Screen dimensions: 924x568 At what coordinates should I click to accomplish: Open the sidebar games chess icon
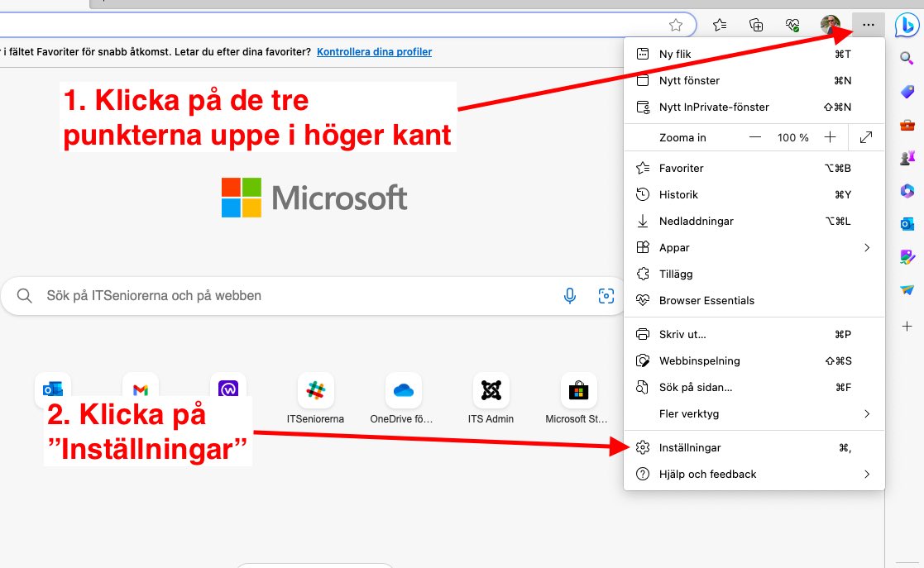coord(907,158)
